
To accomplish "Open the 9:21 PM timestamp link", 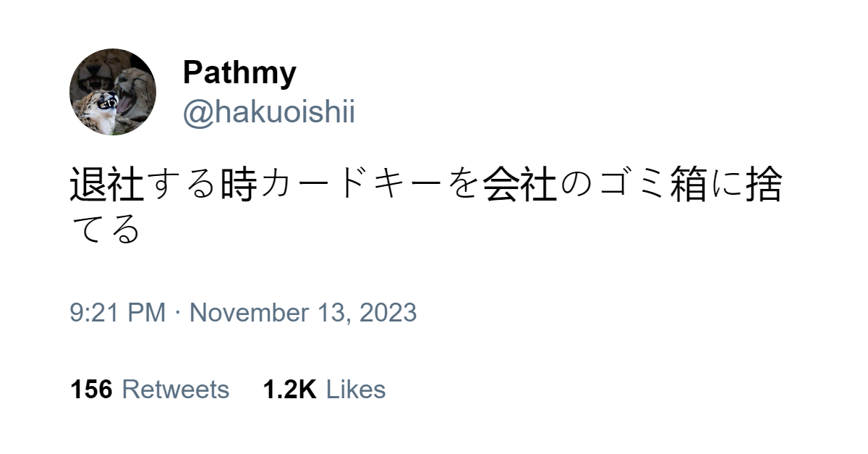I will point(119,313).
